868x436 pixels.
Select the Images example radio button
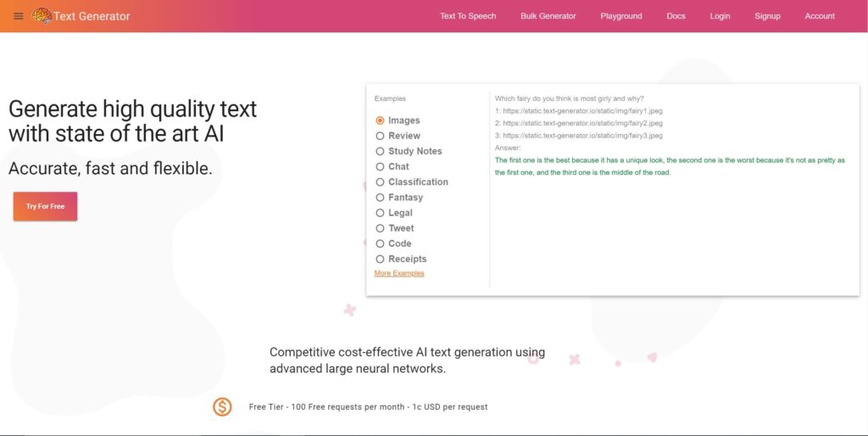(x=380, y=120)
